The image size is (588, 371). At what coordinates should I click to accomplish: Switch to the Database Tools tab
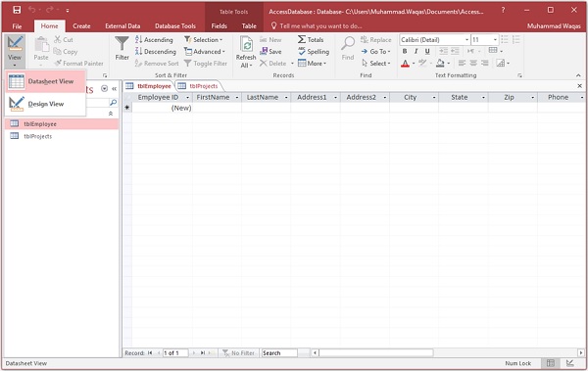(175, 25)
